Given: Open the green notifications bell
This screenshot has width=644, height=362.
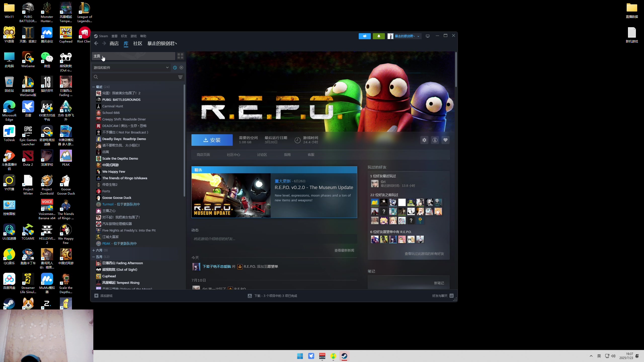Looking at the screenshot, I should coord(379,36).
